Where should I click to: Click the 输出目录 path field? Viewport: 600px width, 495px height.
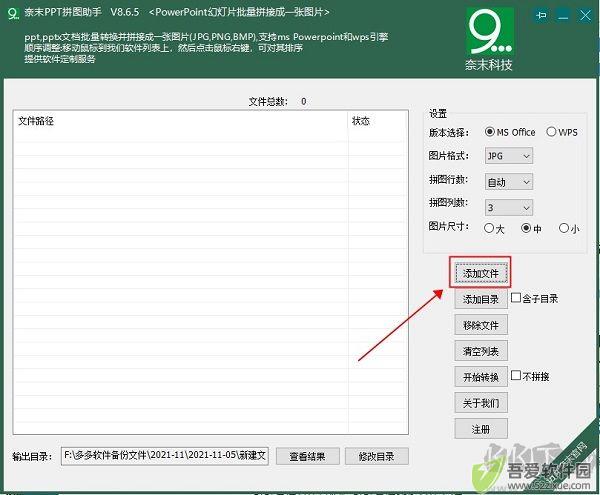coord(165,456)
